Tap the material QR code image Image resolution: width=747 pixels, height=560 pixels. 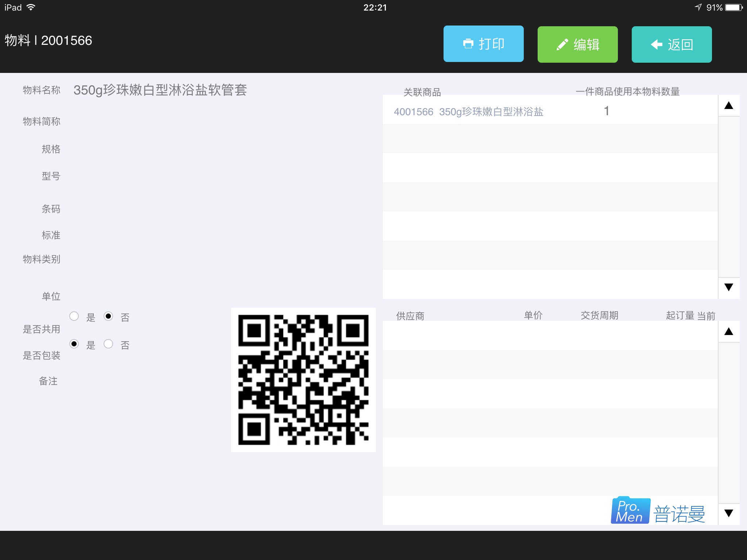303,380
